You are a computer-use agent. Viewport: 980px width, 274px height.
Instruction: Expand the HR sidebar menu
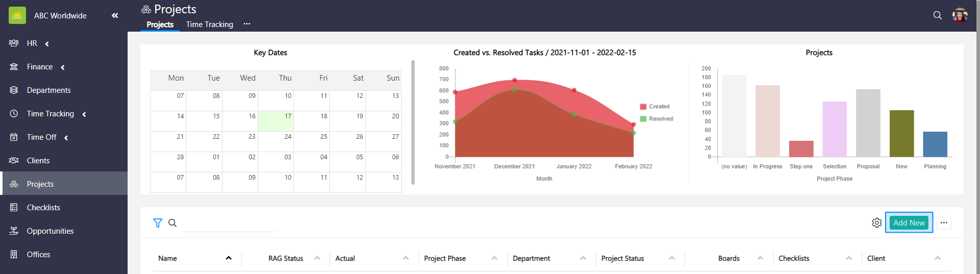[x=47, y=44]
